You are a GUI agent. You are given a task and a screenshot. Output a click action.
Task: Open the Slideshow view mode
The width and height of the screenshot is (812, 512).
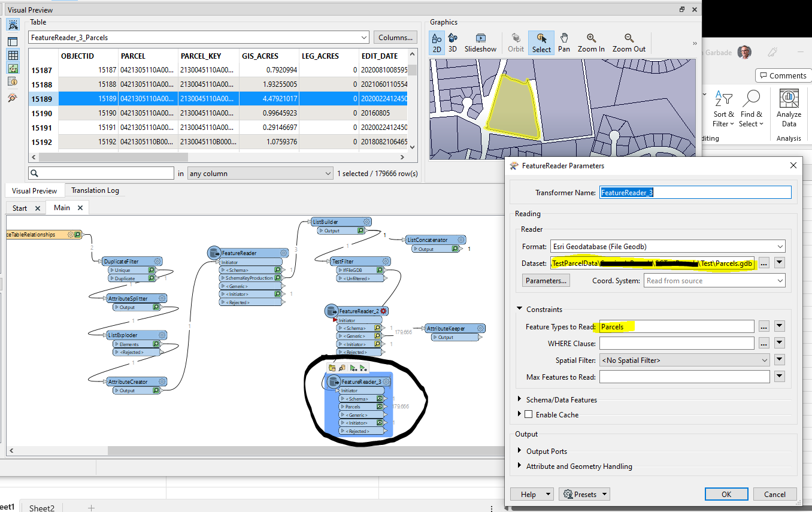(x=480, y=43)
